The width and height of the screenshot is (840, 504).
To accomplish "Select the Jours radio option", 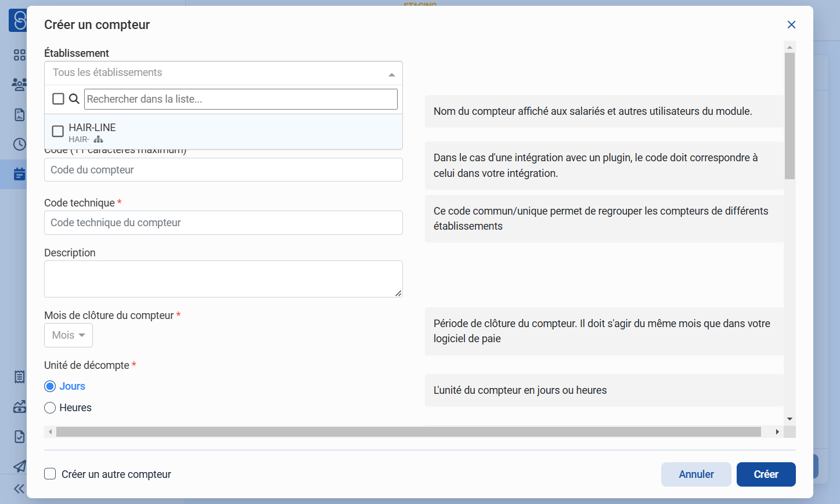I will pos(51,386).
